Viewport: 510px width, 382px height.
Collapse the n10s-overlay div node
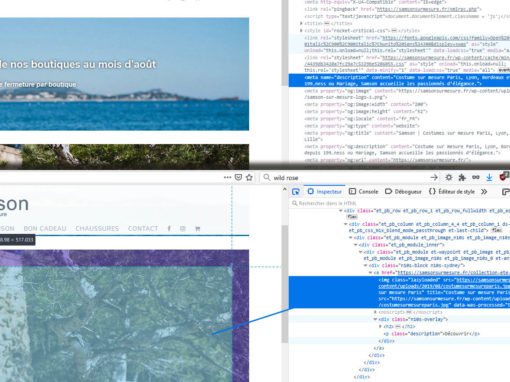pyautogui.click(x=375, y=319)
